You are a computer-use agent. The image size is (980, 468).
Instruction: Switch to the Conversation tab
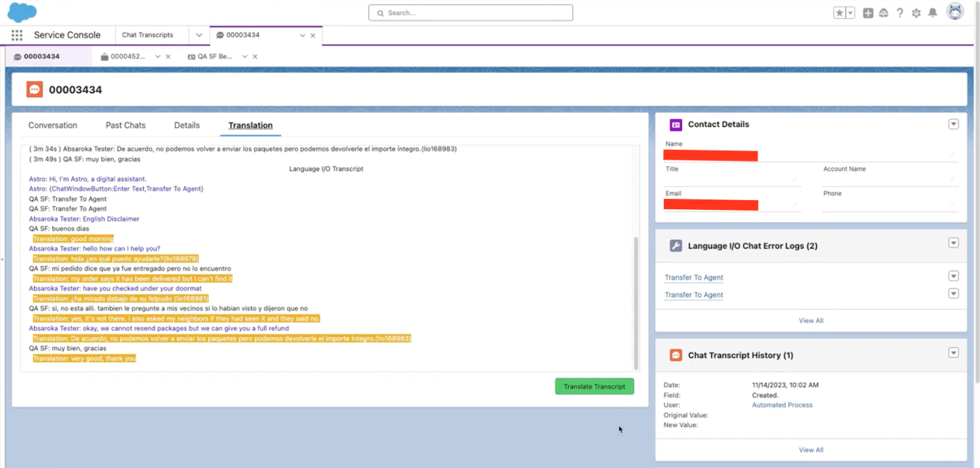pos(53,125)
